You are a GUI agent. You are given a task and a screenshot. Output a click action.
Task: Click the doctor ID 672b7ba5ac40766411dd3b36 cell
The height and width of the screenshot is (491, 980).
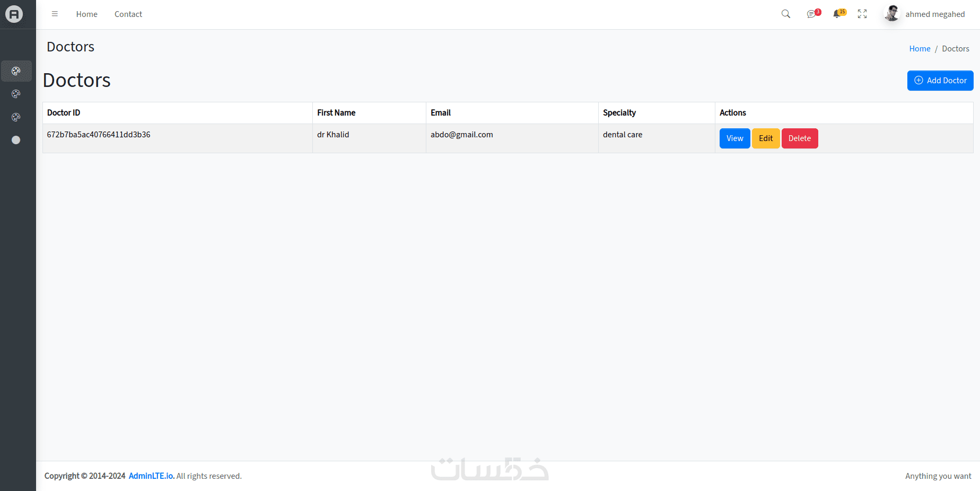click(x=99, y=135)
